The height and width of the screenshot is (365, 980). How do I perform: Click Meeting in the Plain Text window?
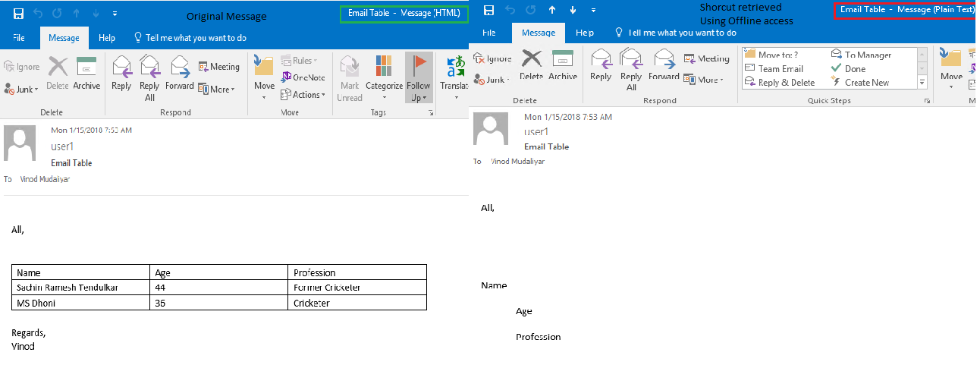[x=707, y=58]
